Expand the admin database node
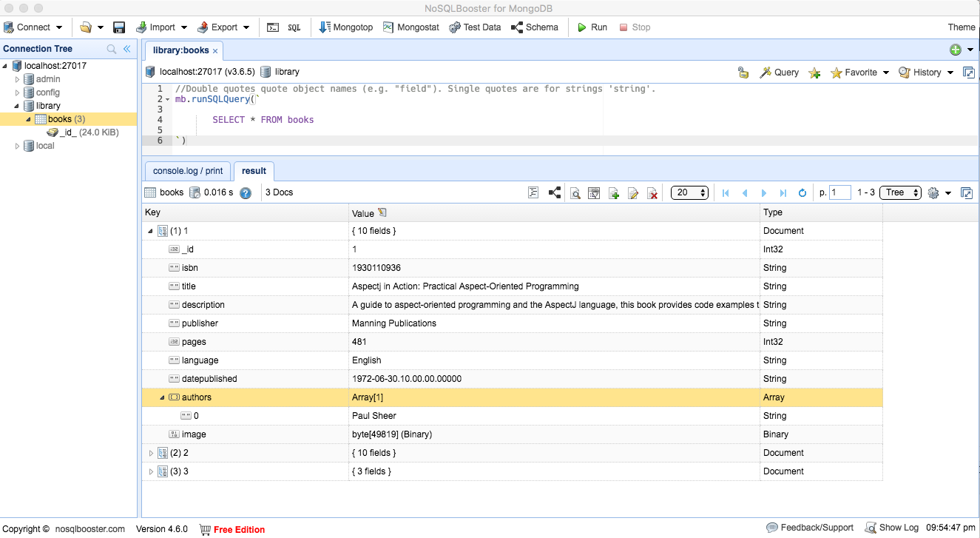The width and height of the screenshot is (980, 538). [18, 79]
